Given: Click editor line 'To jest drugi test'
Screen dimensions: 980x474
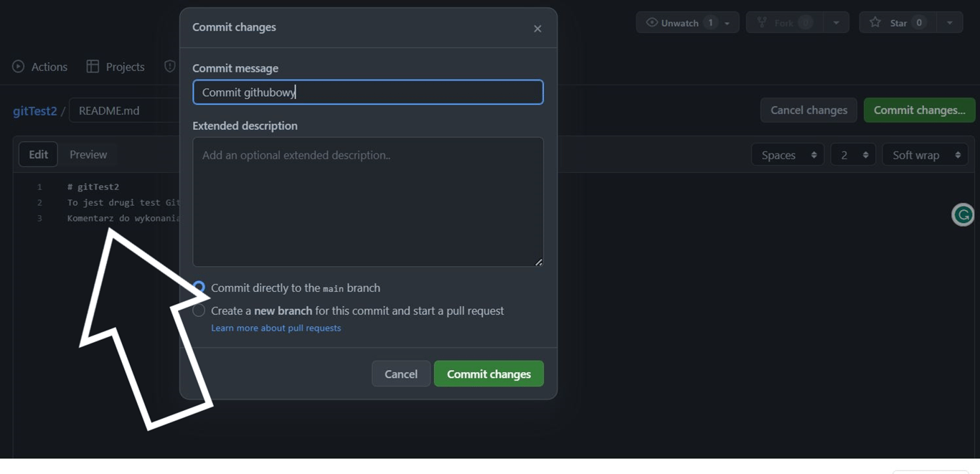Looking at the screenshot, I should [123, 202].
